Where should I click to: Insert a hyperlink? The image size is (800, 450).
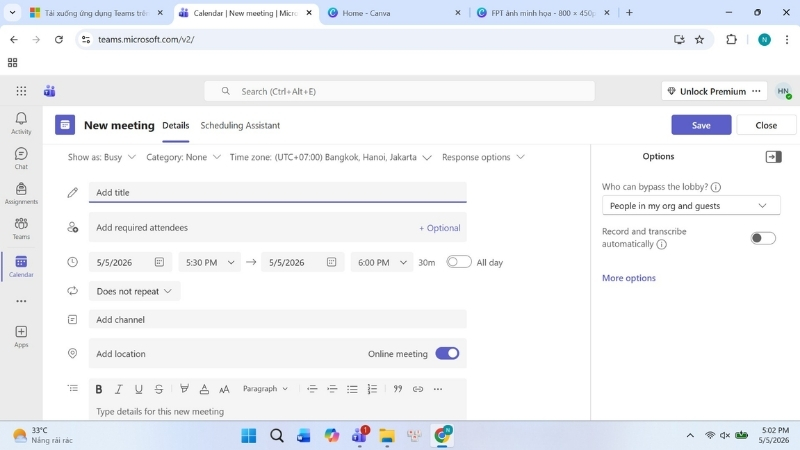pos(418,389)
